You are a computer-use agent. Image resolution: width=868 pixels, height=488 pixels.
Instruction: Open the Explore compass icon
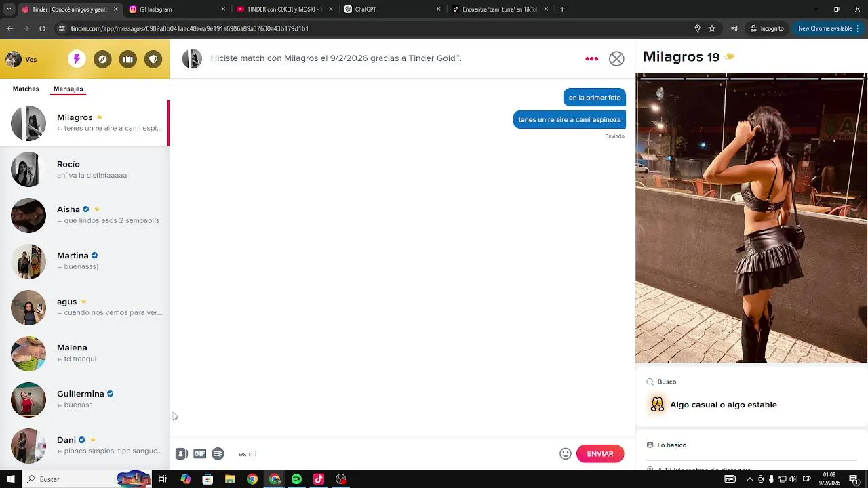[102, 59]
